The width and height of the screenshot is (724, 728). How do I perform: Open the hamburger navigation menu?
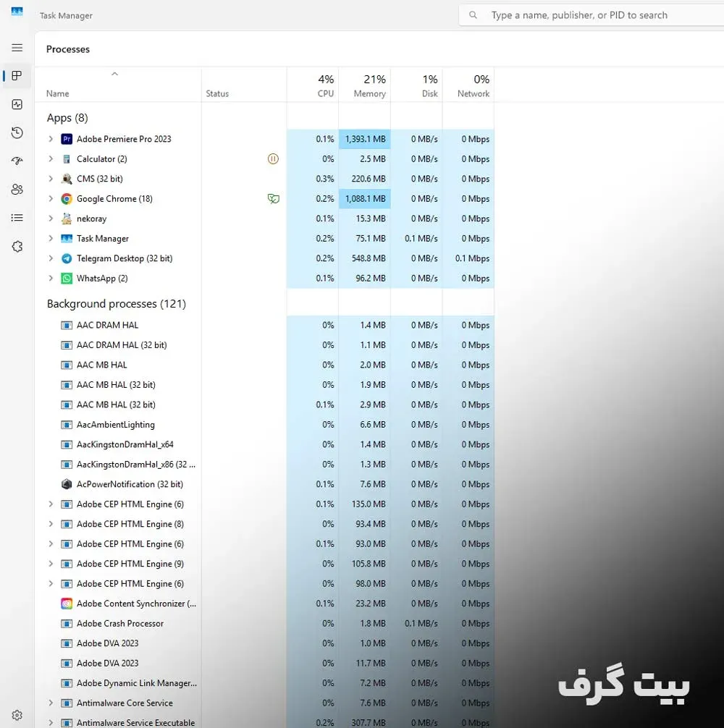coord(17,47)
